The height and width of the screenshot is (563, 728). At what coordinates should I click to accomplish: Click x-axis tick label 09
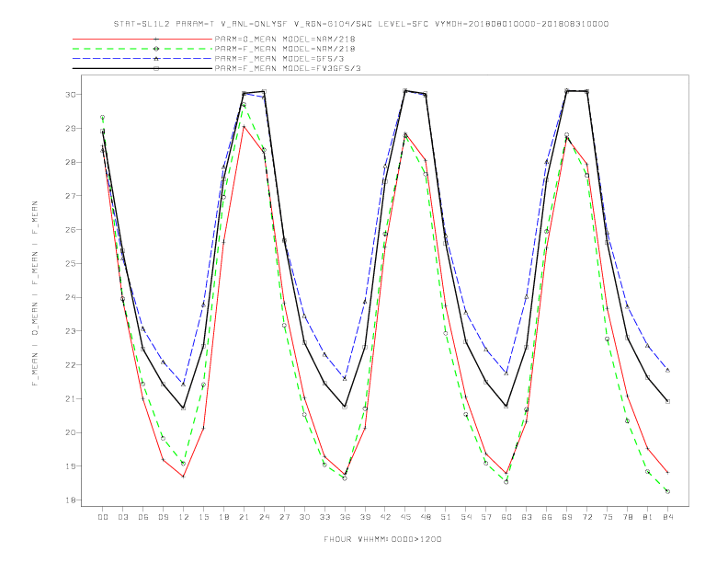[163, 517]
